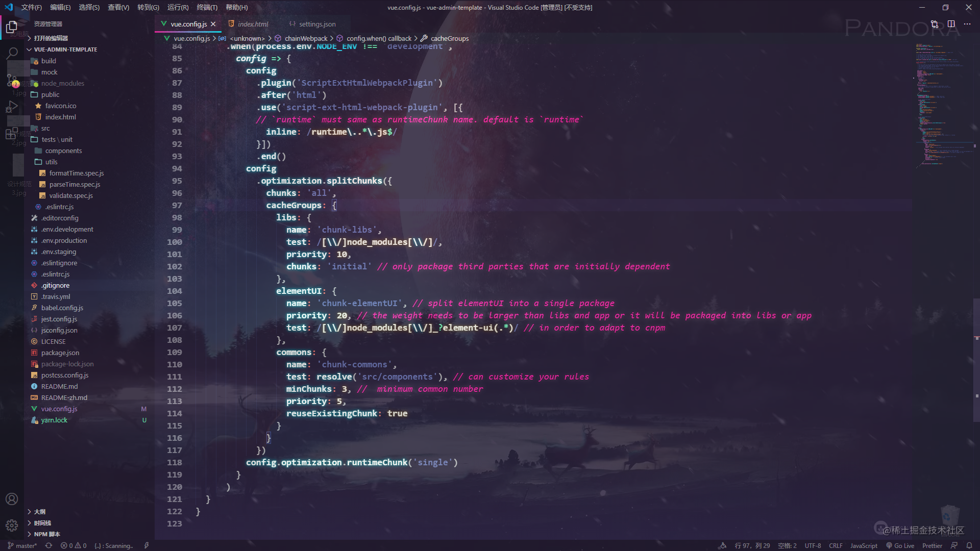The width and height of the screenshot is (980, 551).
Task: Click the sync changes icon next to master
Action: [x=48, y=545]
